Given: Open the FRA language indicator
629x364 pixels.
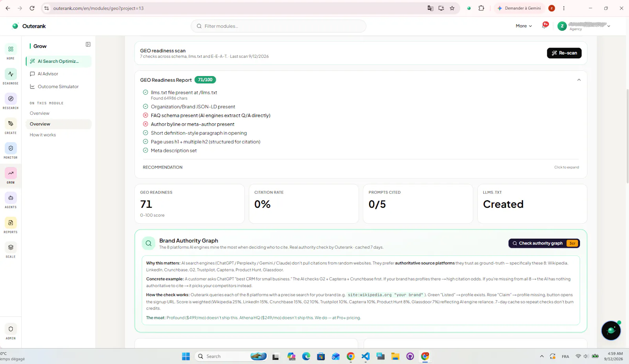Looking at the screenshot, I should click(x=565, y=357).
